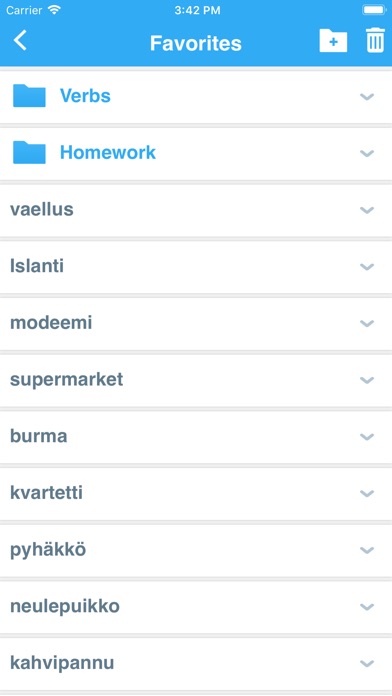Expand the vaellus entry chevron
This screenshot has width=392, height=696.
point(367,210)
